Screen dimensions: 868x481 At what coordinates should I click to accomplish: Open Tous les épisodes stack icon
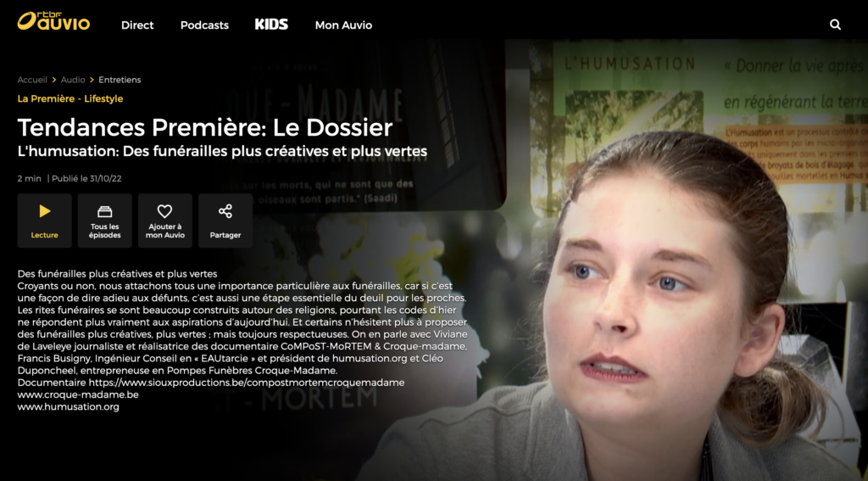[x=104, y=221]
